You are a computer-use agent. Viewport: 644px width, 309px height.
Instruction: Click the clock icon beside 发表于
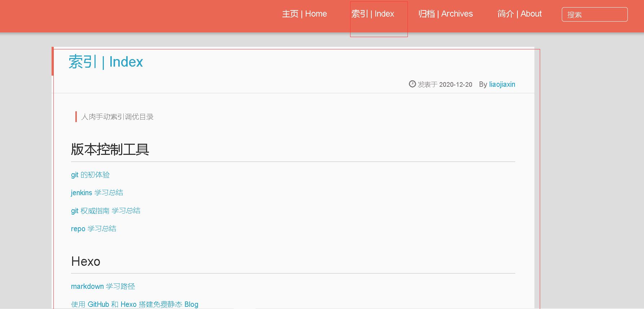(x=412, y=84)
